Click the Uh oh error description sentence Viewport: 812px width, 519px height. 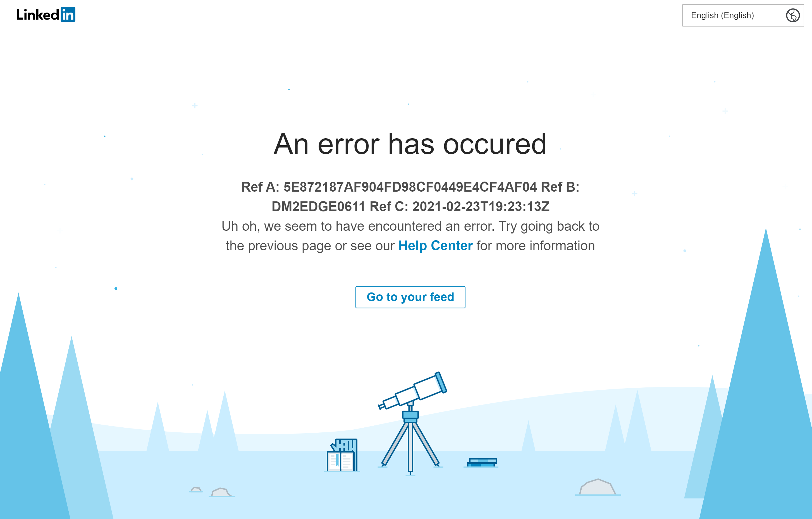tap(410, 236)
